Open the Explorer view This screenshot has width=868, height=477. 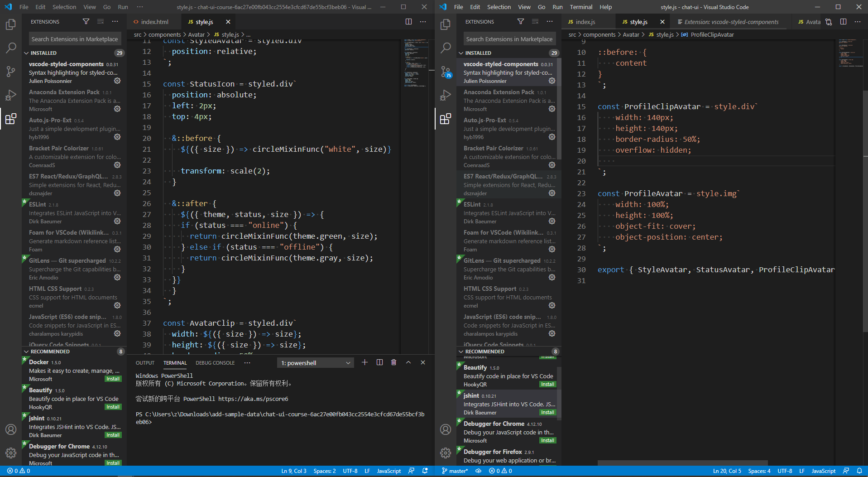pyautogui.click(x=11, y=25)
